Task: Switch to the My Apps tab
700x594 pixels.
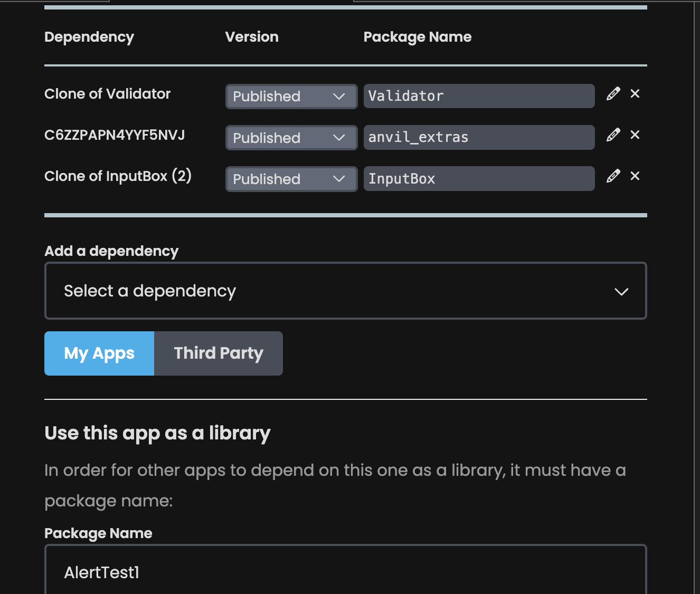Action: coord(99,353)
